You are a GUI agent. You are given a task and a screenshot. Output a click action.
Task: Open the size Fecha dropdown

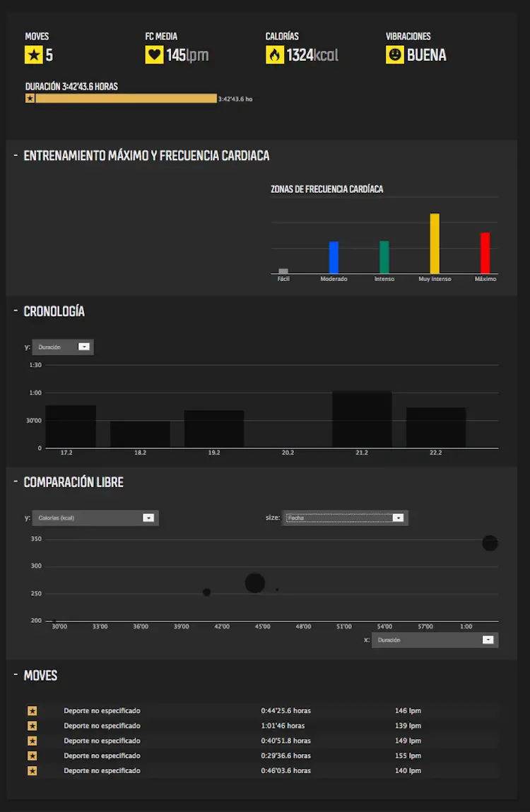click(x=345, y=518)
